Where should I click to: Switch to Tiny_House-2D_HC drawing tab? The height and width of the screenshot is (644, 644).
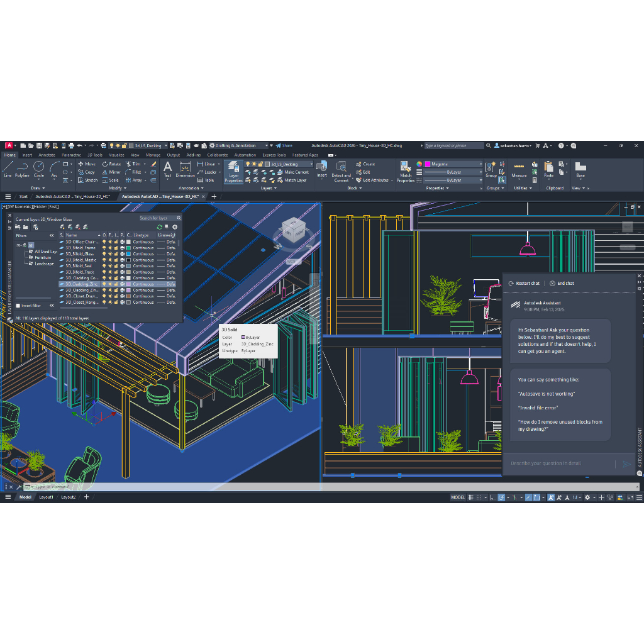73,196
